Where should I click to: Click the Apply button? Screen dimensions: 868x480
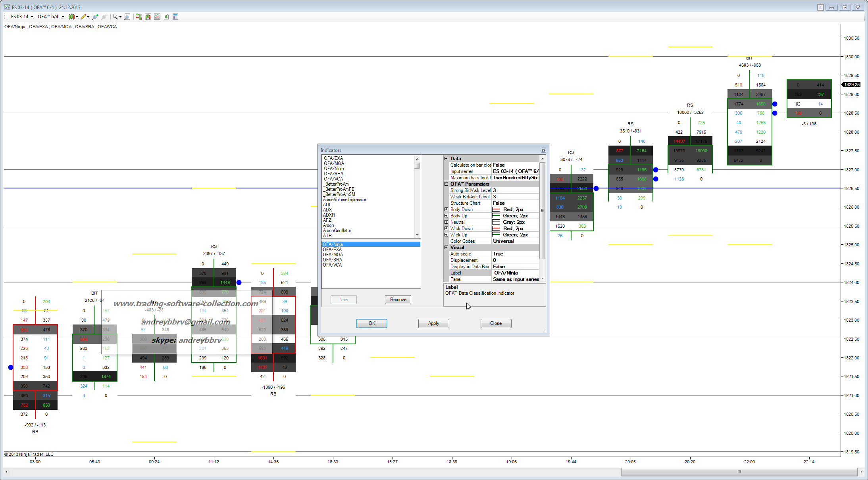click(x=433, y=323)
